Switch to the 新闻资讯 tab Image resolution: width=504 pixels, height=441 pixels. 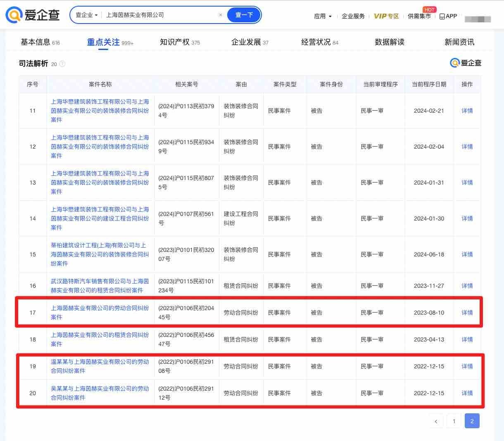coord(459,42)
